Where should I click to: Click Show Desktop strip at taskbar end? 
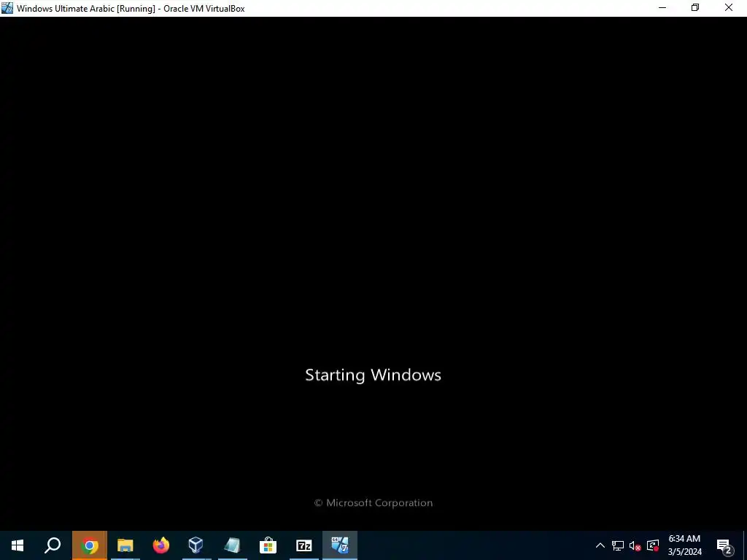pyautogui.click(x=745, y=545)
